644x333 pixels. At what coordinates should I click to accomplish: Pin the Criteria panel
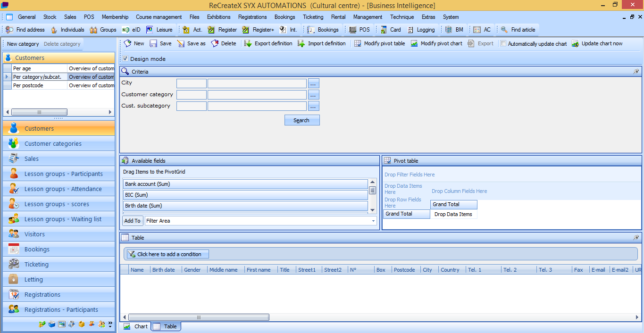[x=636, y=72]
